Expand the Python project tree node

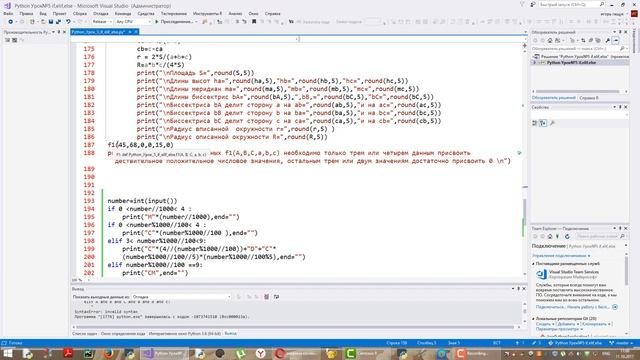(x=535, y=62)
